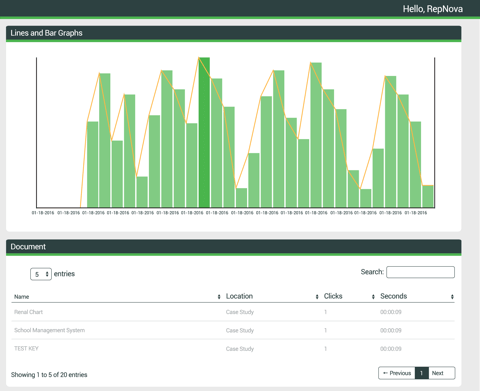Click Case Study in the School Management System row
Viewport: 480px width, 391px height.
[x=240, y=330]
